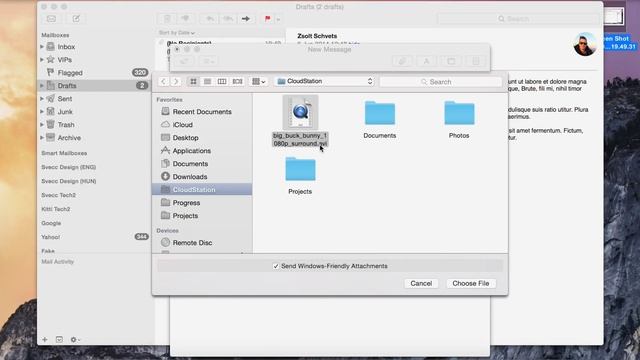
Task: Click the Mail junk toolbar icon
Action: click(x=185, y=19)
